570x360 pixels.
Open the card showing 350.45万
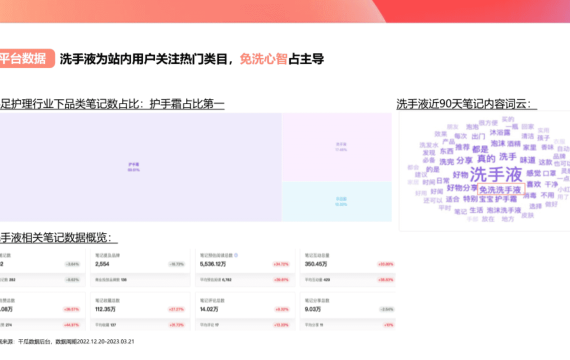348,268
